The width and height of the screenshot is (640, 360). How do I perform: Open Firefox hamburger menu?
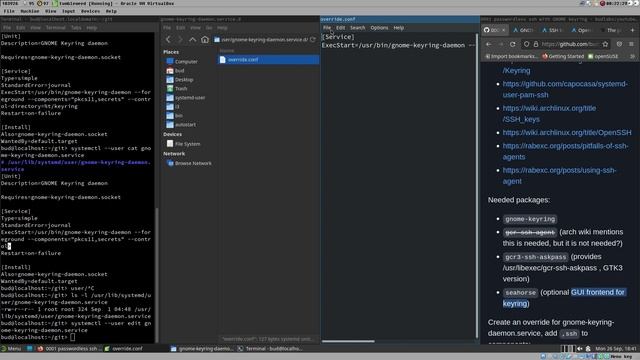click(631, 44)
